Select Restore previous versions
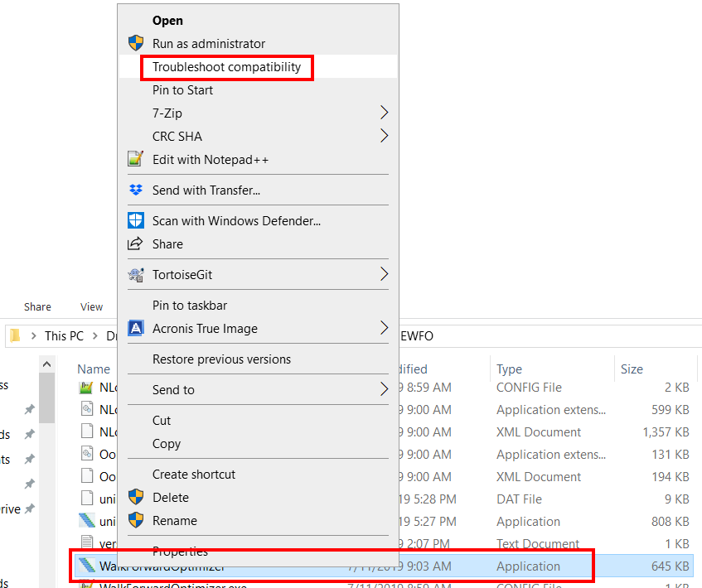Screen dimensions: 702x588 tap(221, 359)
